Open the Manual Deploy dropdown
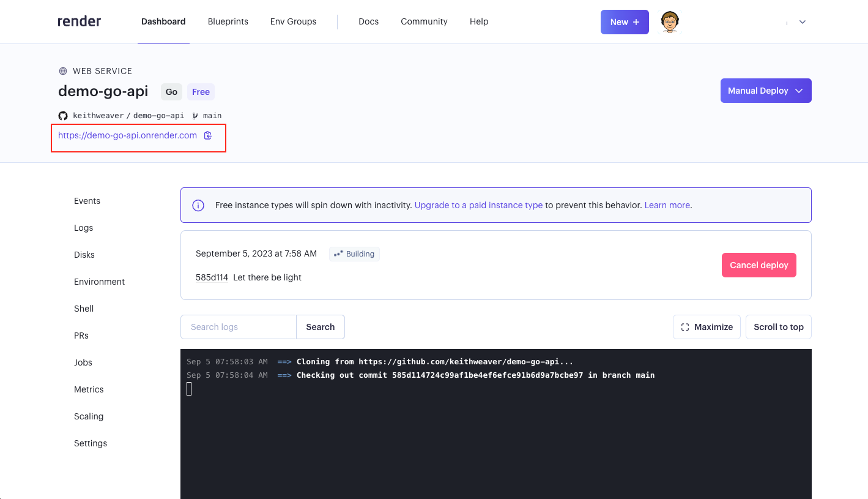The height and width of the screenshot is (499, 868). pos(765,91)
